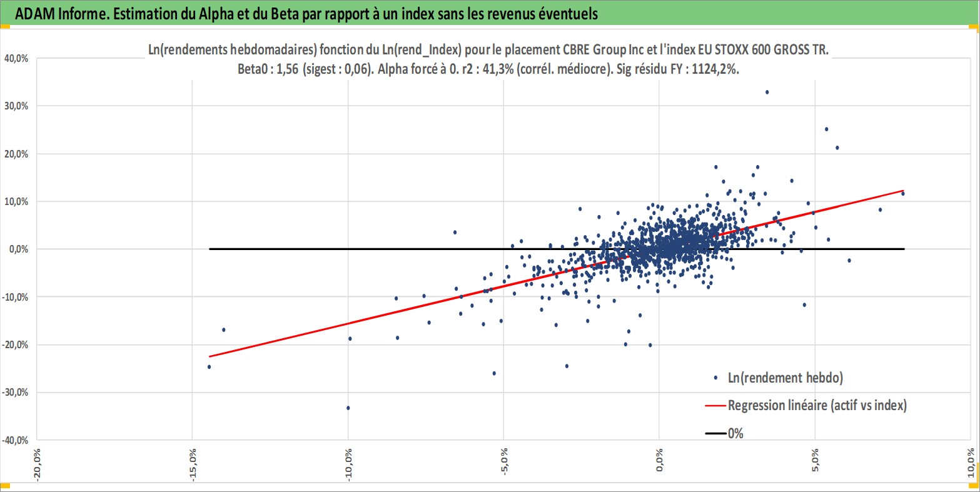Click the blue dot legend marker for Ln(rendement hebdo)

pyautogui.click(x=715, y=378)
